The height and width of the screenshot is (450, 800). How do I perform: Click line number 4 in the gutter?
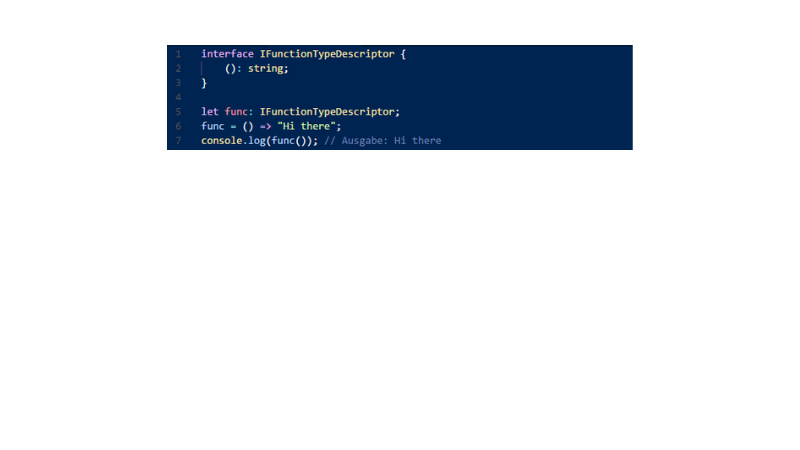tap(179, 97)
